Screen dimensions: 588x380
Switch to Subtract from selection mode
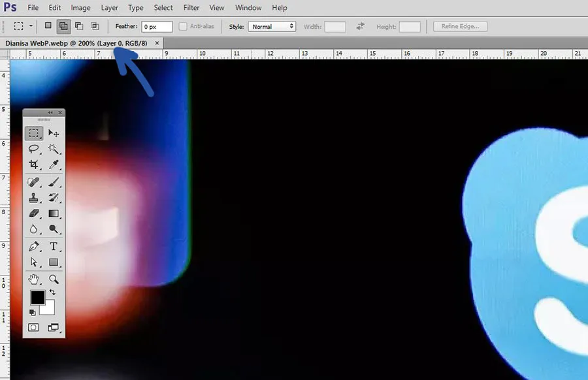pyautogui.click(x=79, y=27)
